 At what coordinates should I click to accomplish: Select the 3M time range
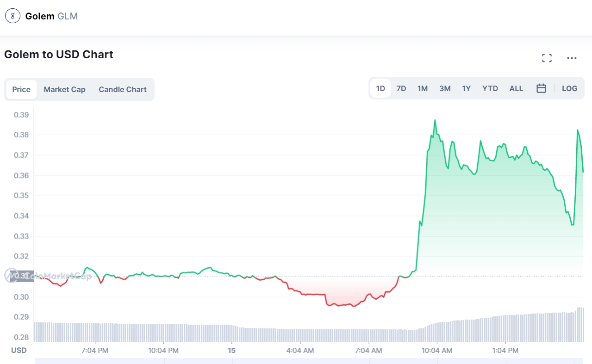(445, 88)
